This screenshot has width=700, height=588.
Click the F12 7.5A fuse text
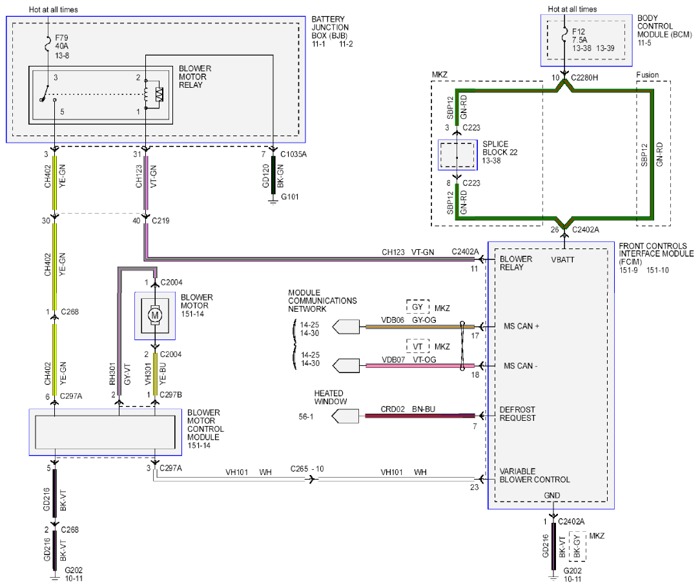pyautogui.click(x=579, y=35)
